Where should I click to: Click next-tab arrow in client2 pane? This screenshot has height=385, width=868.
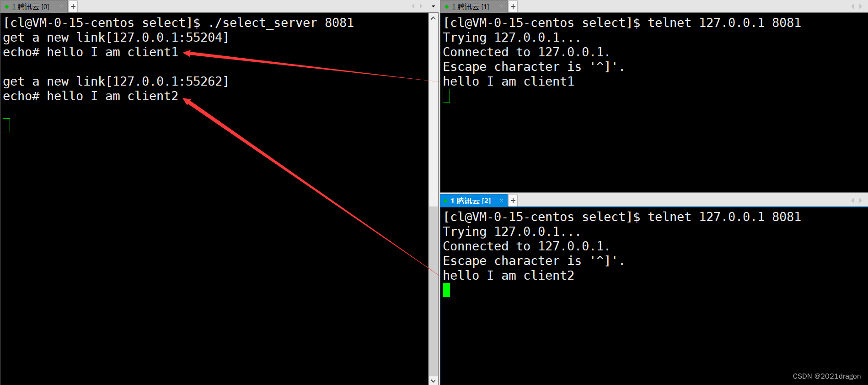[x=861, y=201]
